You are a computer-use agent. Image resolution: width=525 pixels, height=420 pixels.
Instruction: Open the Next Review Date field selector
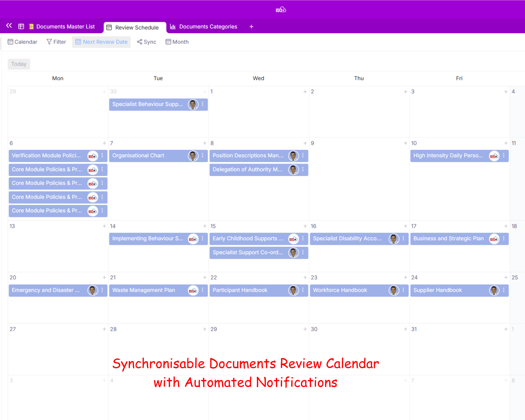pos(101,42)
